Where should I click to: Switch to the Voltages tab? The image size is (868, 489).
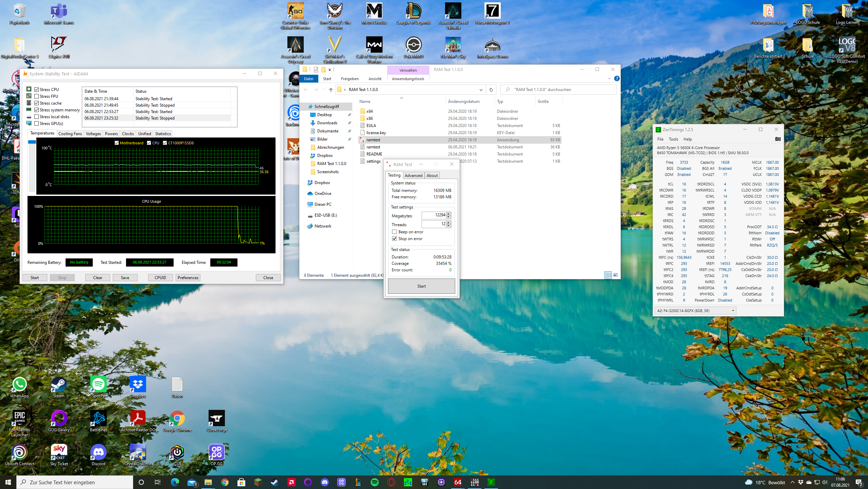[x=93, y=134]
